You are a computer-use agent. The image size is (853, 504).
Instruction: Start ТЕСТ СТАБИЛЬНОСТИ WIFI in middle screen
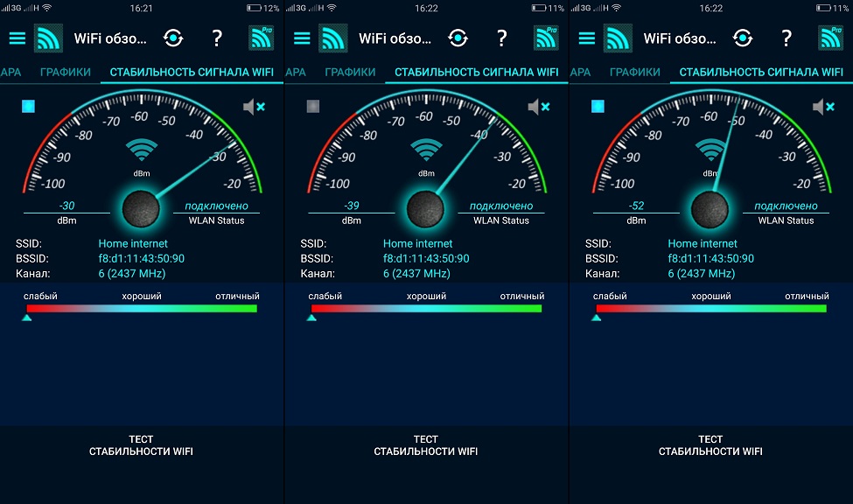click(x=425, y=445)
